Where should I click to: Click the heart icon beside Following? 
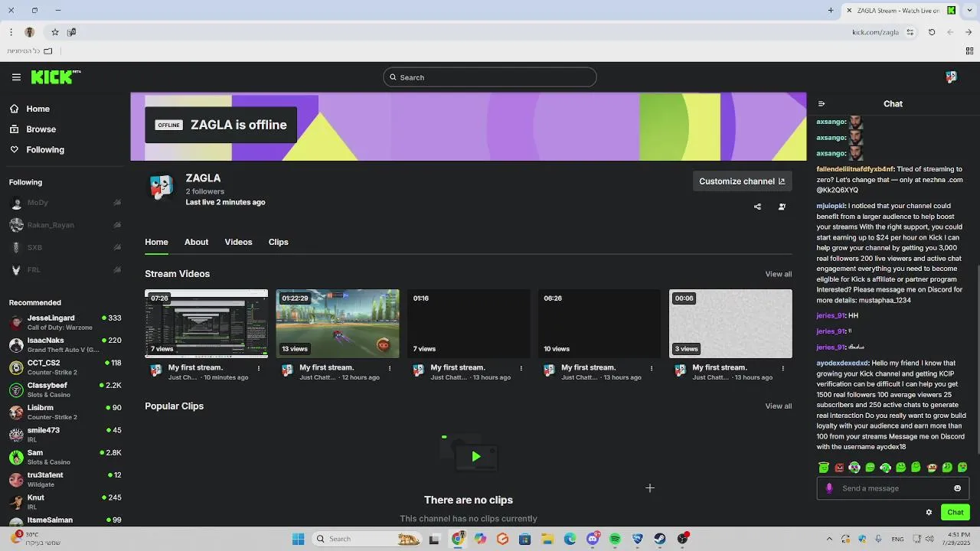pyautogui.click(x=15, y=150)
